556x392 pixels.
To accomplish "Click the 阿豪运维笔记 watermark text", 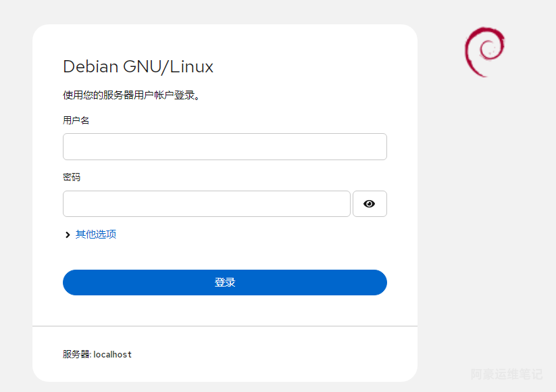I will (506, 374).
